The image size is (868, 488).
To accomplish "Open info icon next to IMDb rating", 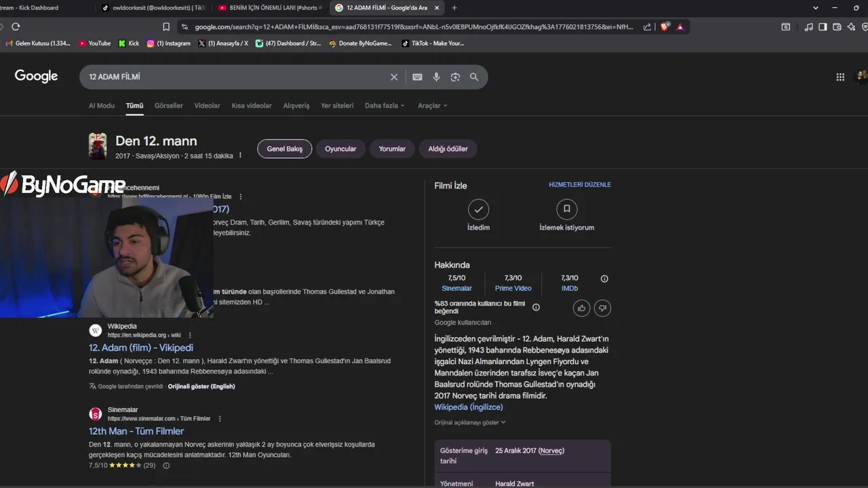I will [604, 279].
